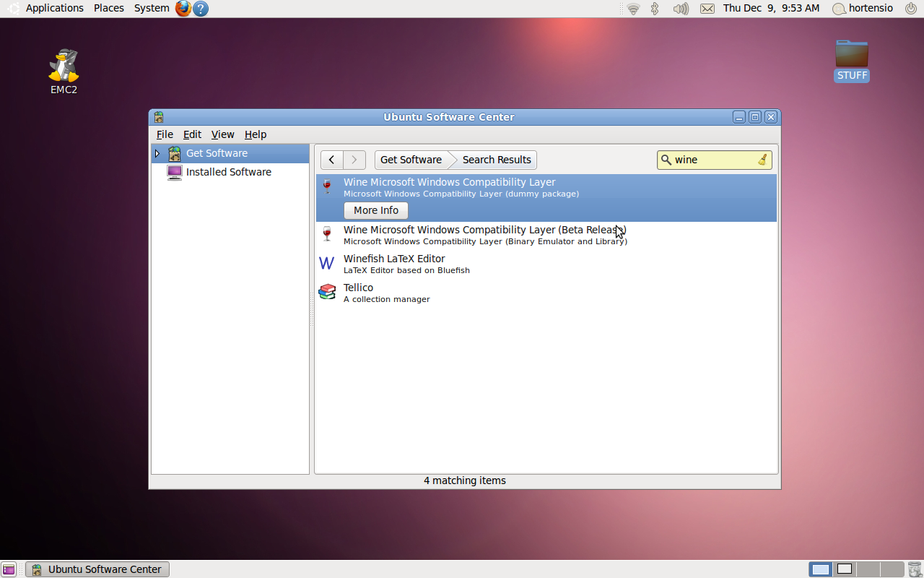Close the Ubuntu Software Center window
924x578 pixels.
771,117
